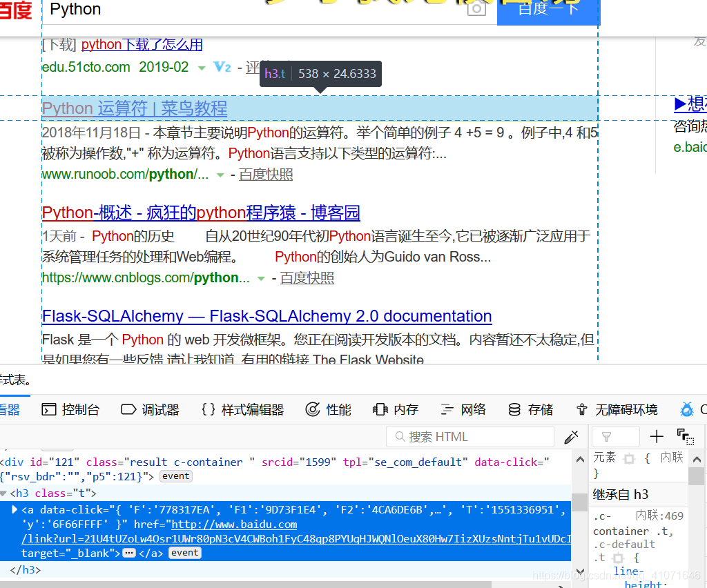The height and width of the screenshot is (588, 707).
Task: Click the 百度一下 search button
Action: click(x=548, y=11)
